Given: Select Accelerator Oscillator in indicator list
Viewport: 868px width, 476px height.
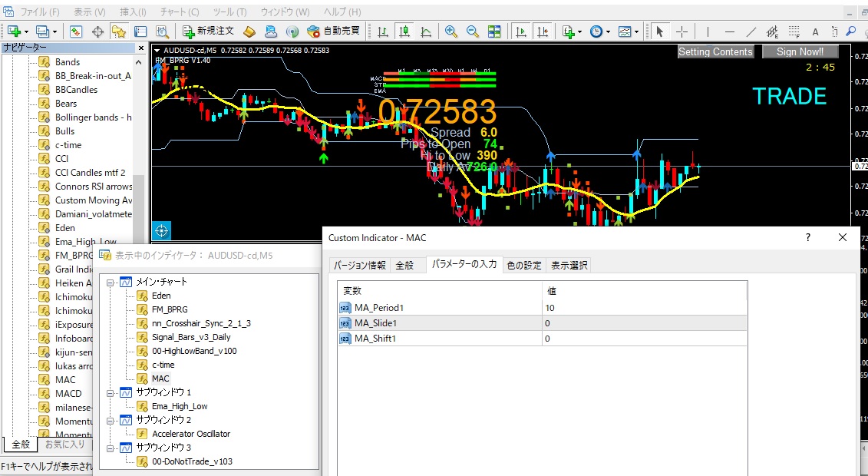Looking at the screenshot, I should tap(190, 434).
